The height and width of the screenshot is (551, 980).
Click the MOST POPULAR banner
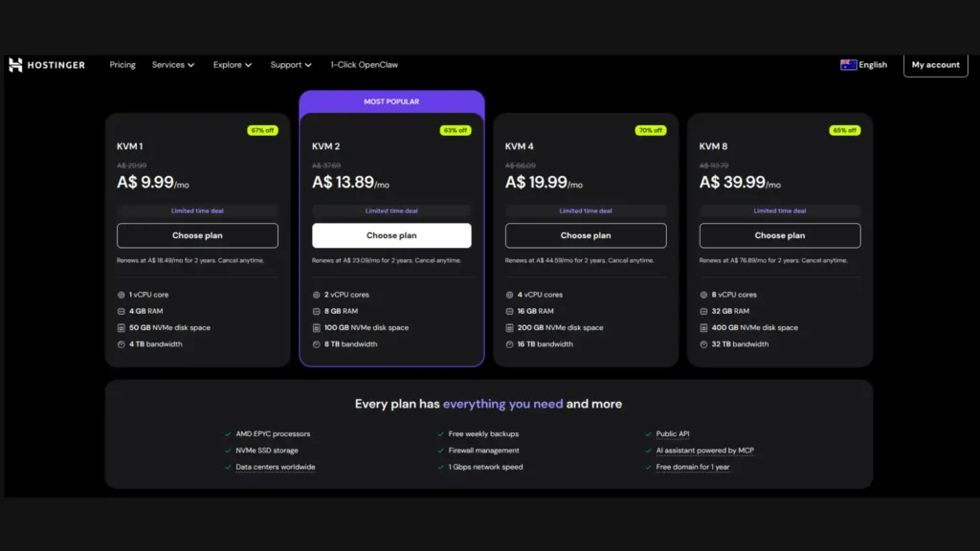(391, 101)
